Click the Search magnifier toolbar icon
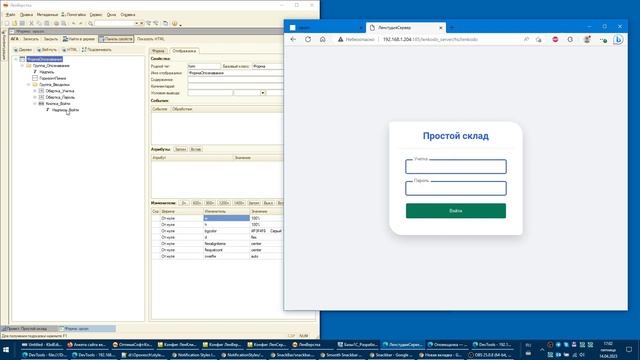 click(91, 23)
